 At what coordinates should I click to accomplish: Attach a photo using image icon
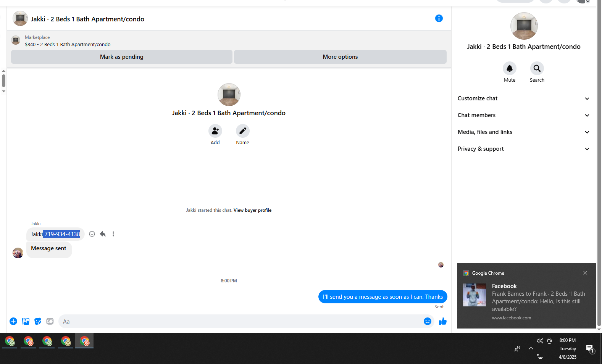(26, 321)
